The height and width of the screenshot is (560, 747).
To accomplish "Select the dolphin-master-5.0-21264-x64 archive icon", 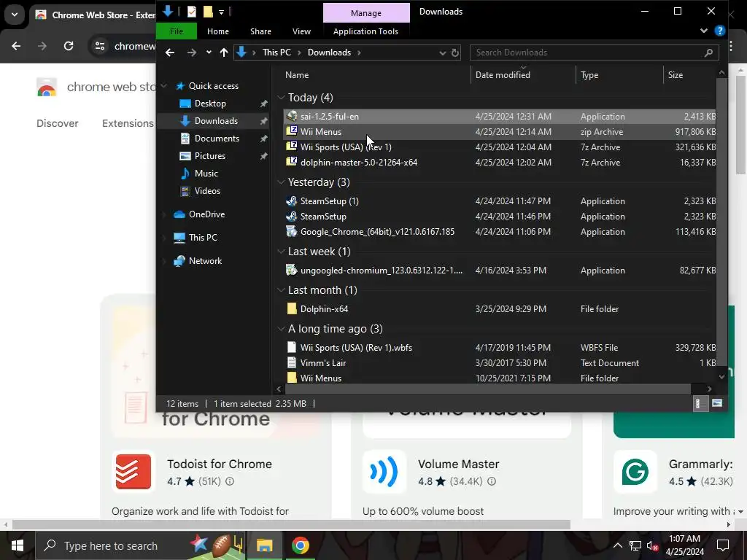I will tap(292, 162).
